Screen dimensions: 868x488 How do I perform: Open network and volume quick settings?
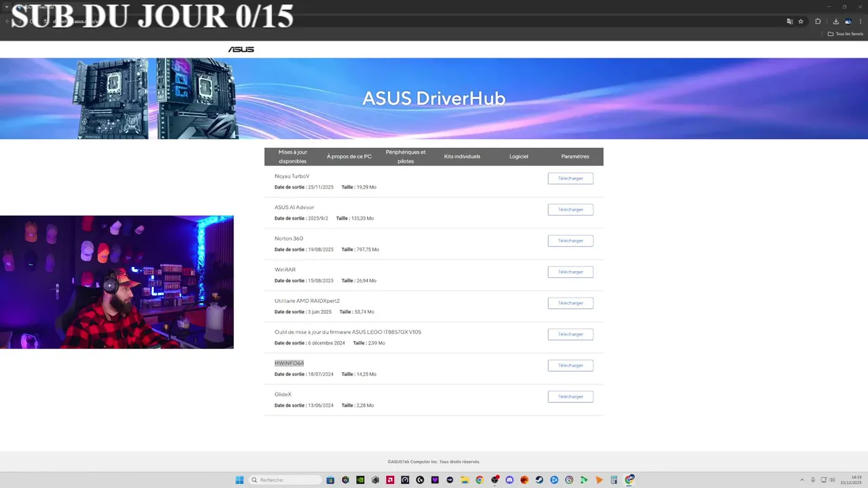[x=828, y=480]
